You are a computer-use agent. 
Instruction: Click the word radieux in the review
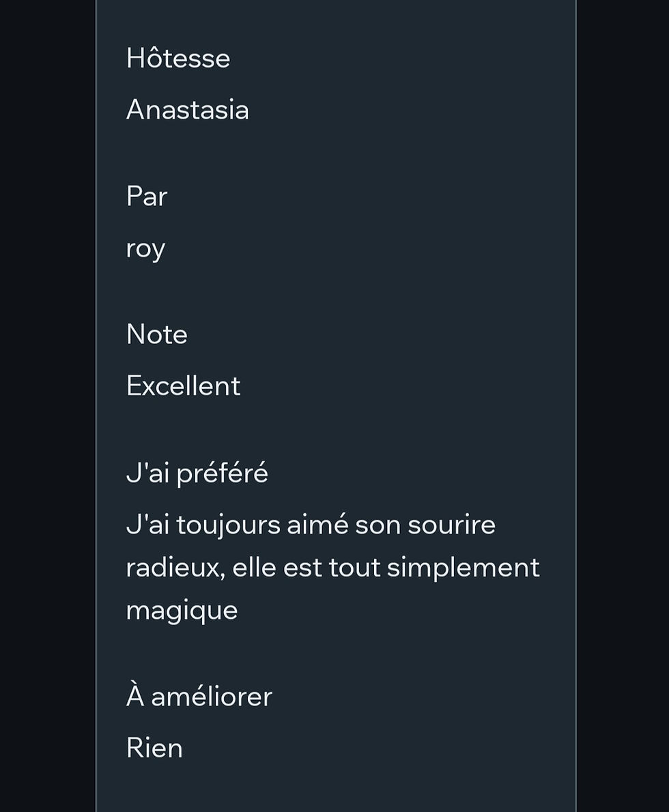(x=175, y=568)
